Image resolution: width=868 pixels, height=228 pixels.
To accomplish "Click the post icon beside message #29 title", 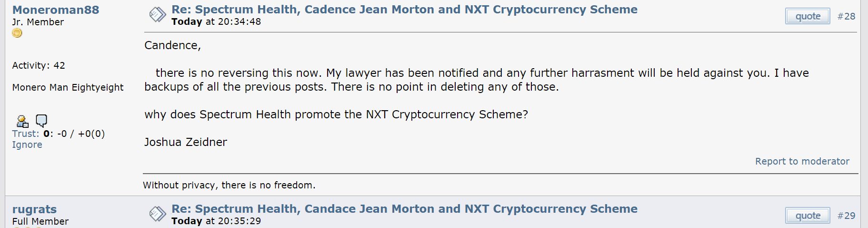I will [x=158, y=214].
